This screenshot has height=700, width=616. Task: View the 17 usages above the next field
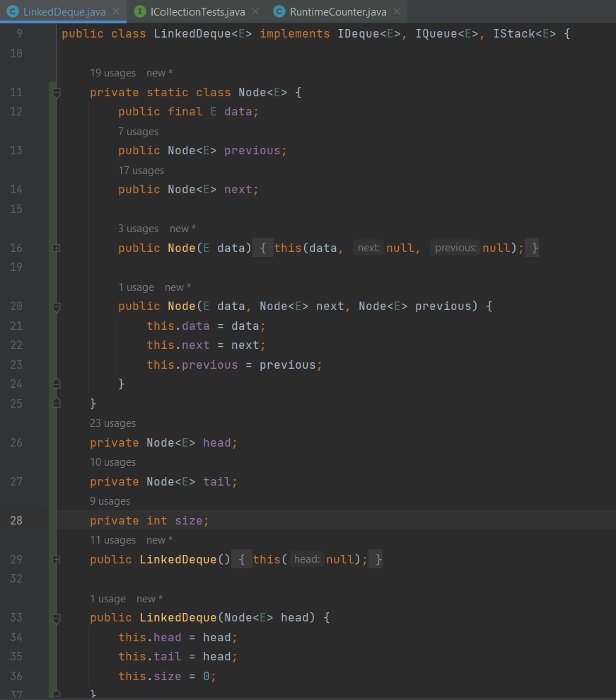point(141,171)
